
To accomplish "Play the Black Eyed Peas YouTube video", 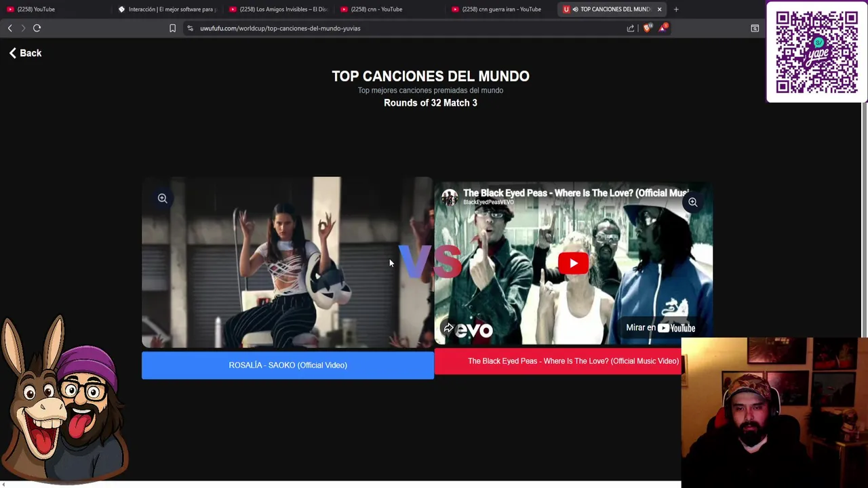I will [573, 264].
